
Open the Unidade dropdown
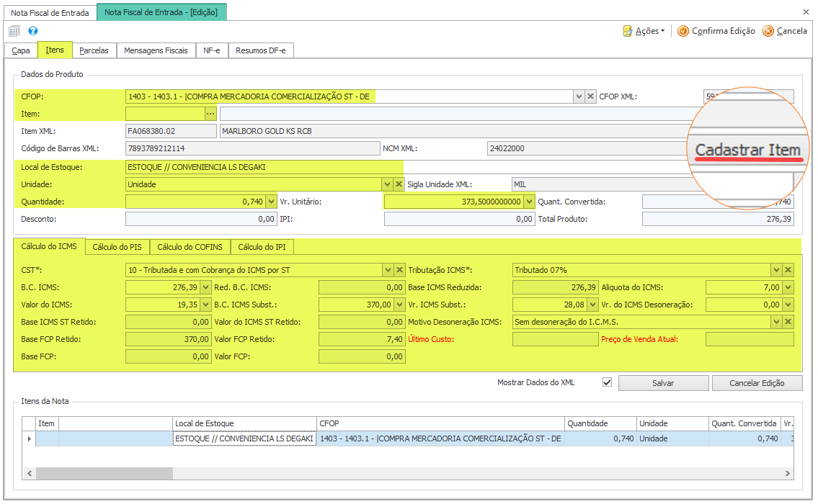(x=388, y=184)
